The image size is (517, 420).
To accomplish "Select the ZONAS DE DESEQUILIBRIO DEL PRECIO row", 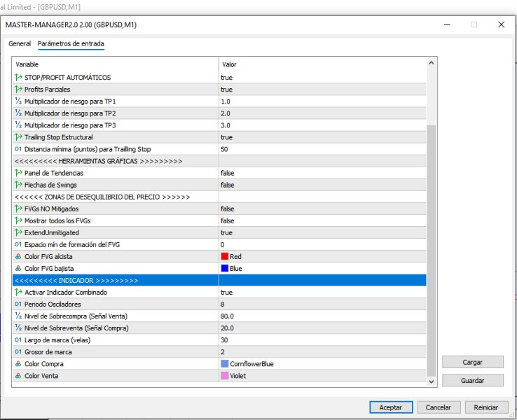I will (219, 197).
